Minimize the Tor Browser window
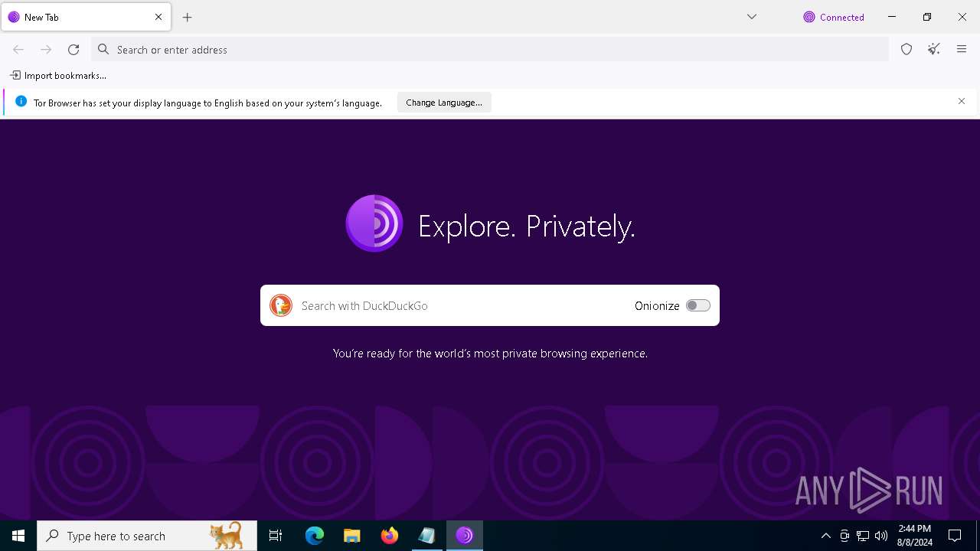980x551 pixels. pos(892,17)
